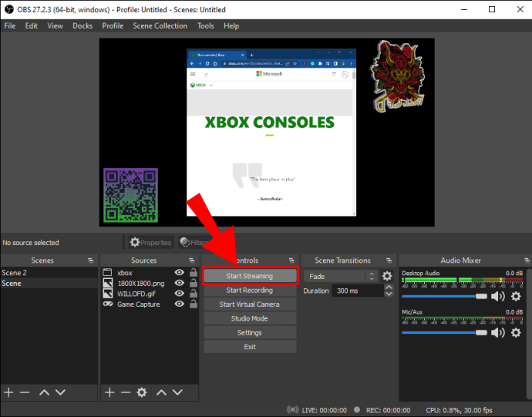This screenshot has width=532, height=417.
Task: Pop out the Sources dock
Action: click(192, 261)
